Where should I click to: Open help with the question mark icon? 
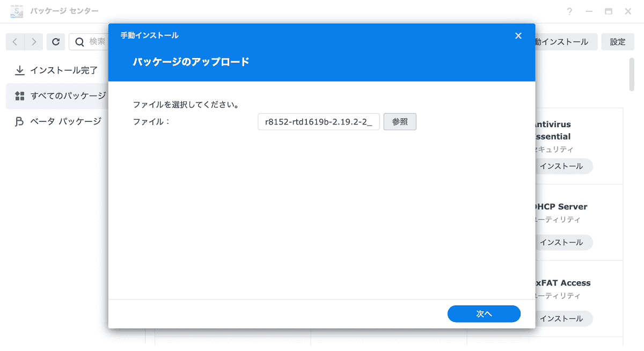pos(569,11)
